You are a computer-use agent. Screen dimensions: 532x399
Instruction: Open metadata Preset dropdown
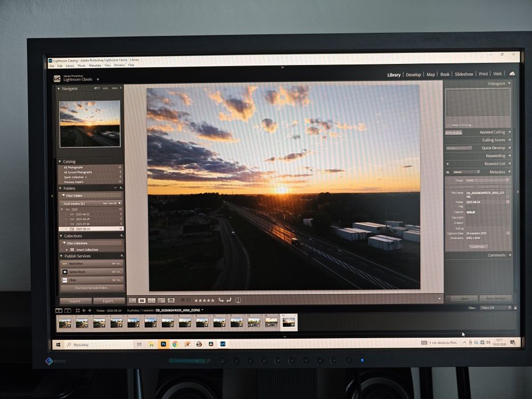(487, 180)
